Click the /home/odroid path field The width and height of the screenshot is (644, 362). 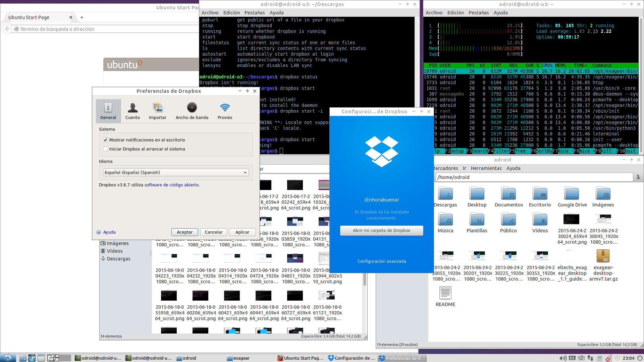(534, 177)
